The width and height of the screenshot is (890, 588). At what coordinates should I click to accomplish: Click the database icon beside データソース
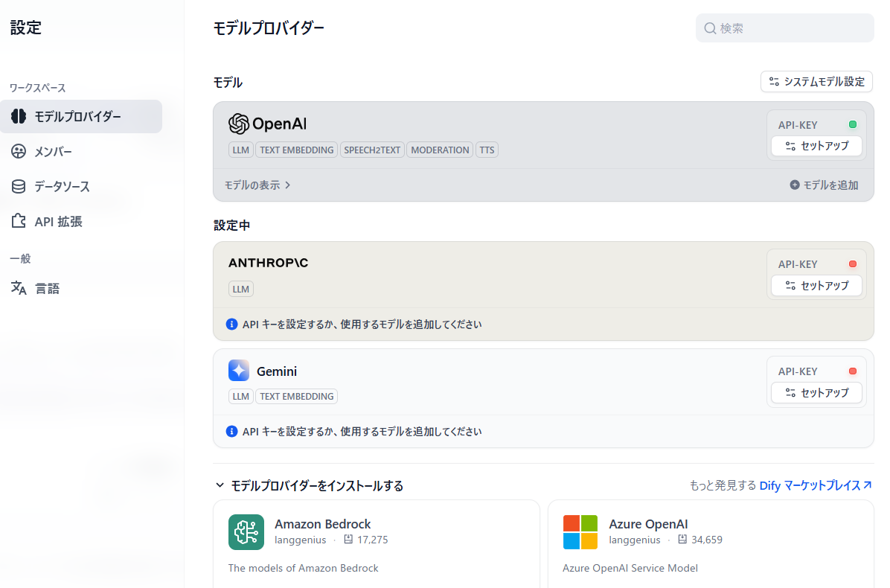coord(18,186)
